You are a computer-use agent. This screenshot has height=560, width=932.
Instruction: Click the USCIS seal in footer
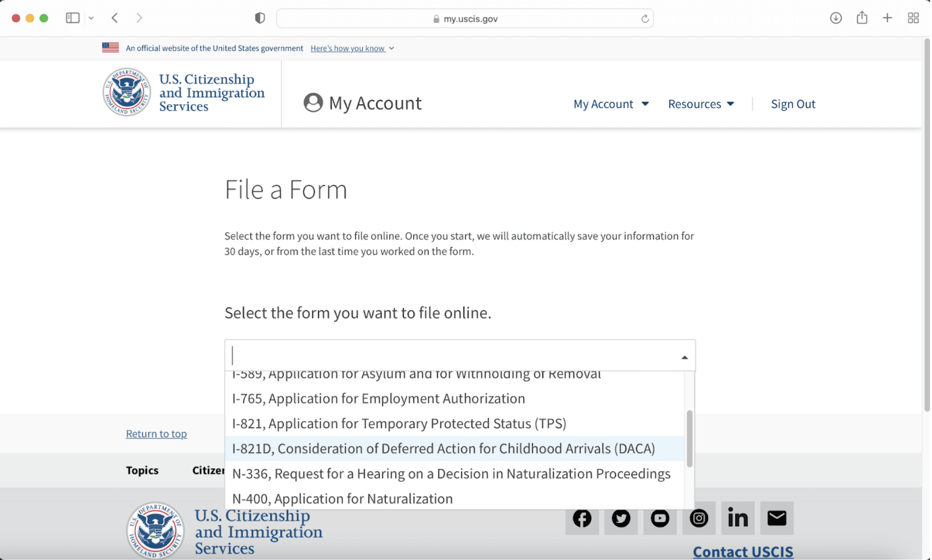click(155, 530)
